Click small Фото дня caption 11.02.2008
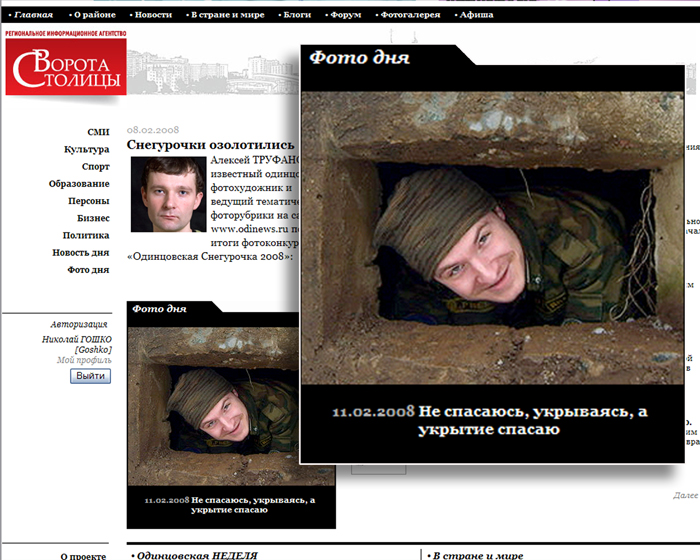Screen dimensions: 700x560 pos(229,505)
